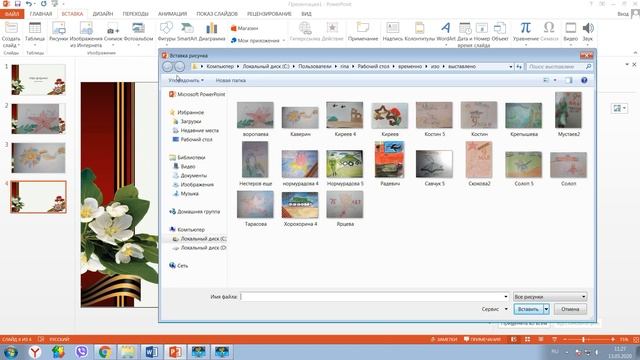
Task: Select slide 2 thumbnail in slide panel
Action: pyautogui.click(x=38, y=118)
